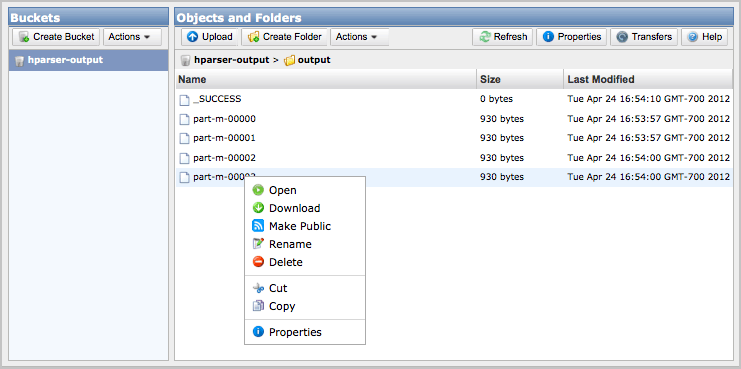The width and height of the screenshot is (741, 369).
Task: Choose Cut from the context menu
Action: tap(305, 288)
